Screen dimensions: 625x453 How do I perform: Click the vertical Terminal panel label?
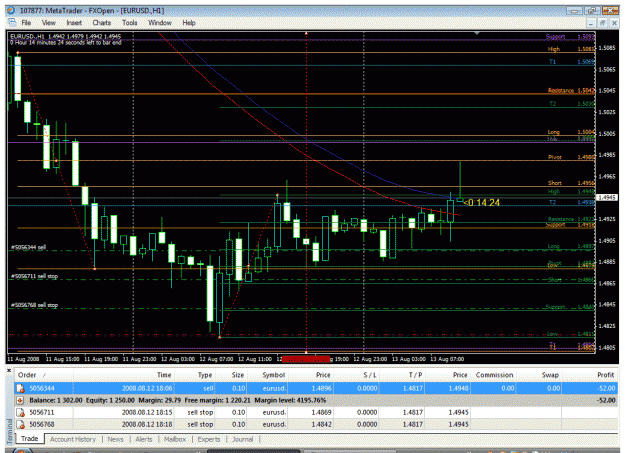click(x=10, y=431)
